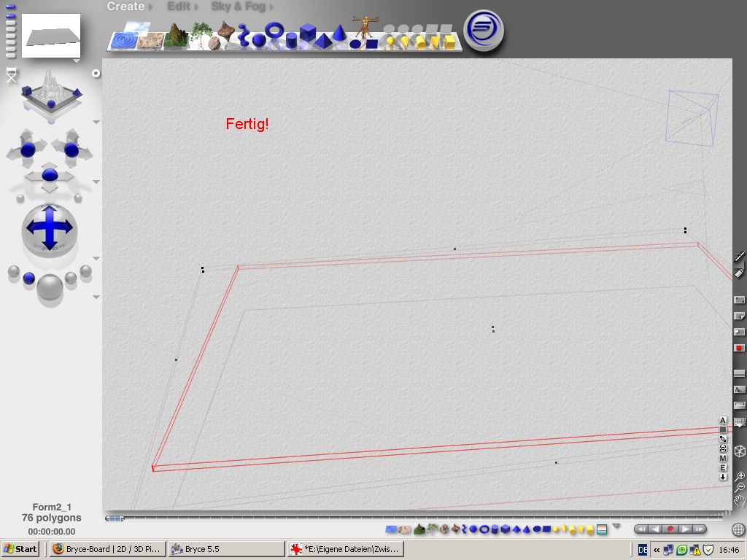
Task: Switch to Bryce-Board Firefox taskbar window
Action: click(108, 549)
